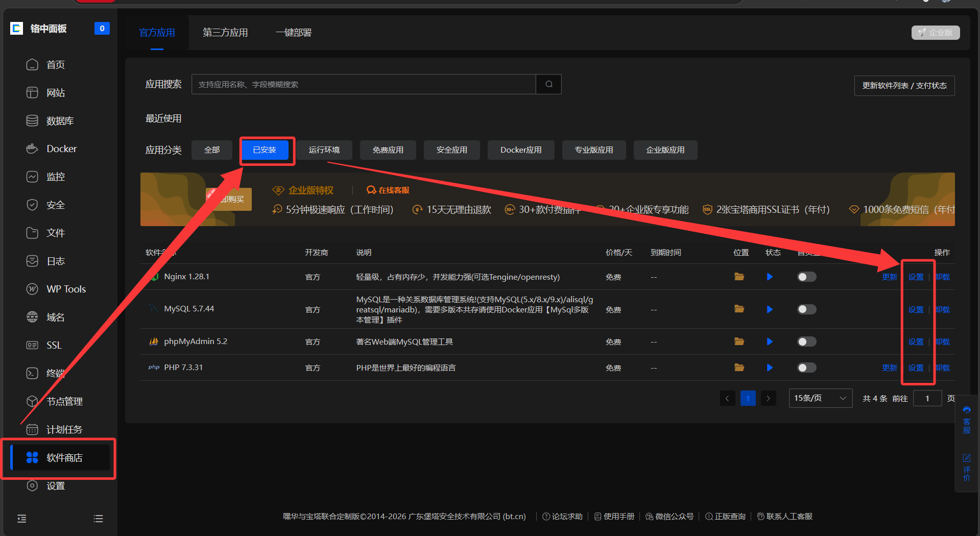Expand the 15条/页 page size dropdown
The height and width of the screenshot is (536, 980).
tap(821, 398)
